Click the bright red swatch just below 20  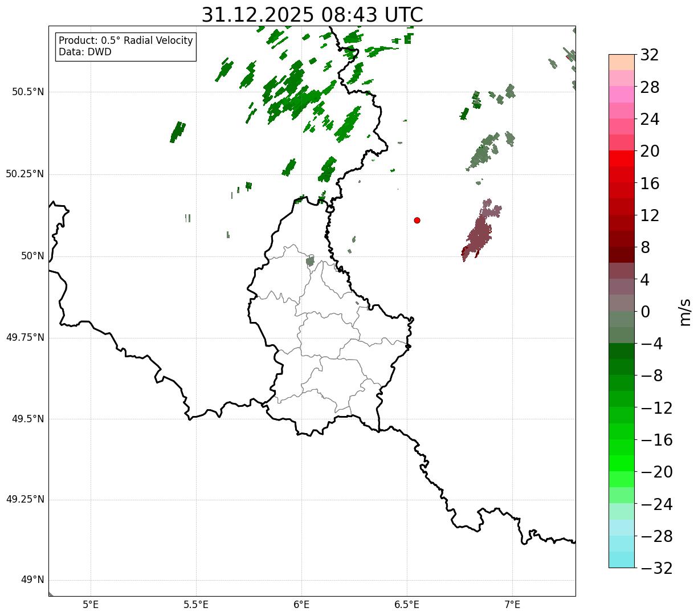click(x=622, y=159)
